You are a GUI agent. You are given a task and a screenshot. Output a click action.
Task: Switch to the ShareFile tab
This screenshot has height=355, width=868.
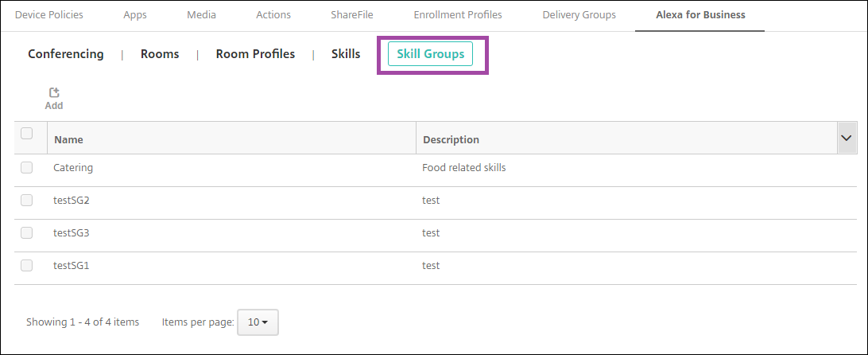(352, 15)
